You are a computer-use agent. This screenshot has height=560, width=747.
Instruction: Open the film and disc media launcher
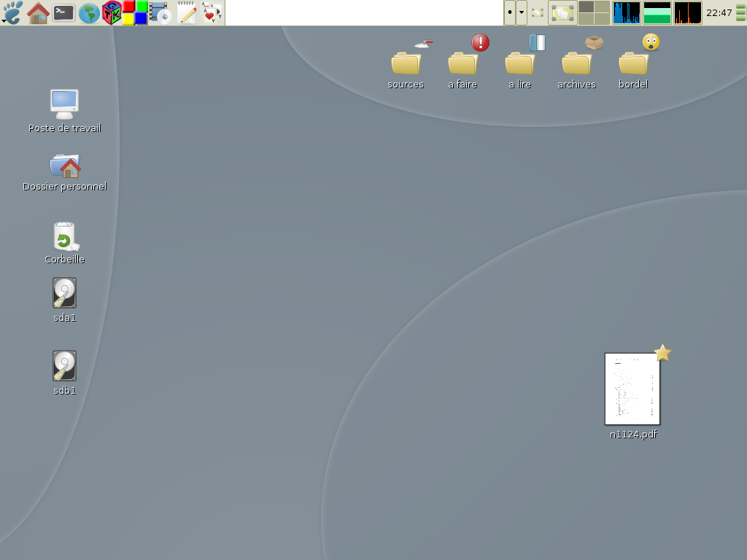pos(160,12)
